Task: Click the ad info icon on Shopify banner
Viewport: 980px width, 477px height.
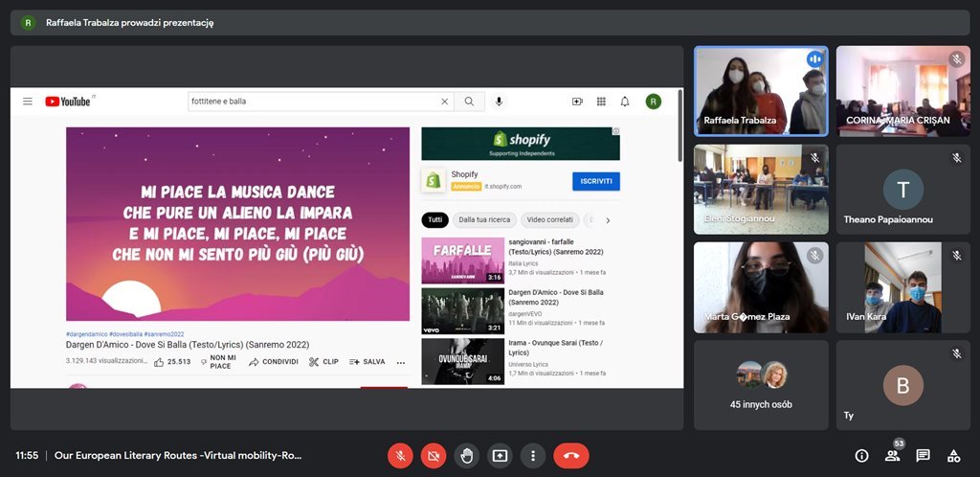Action: click(615, 131)
